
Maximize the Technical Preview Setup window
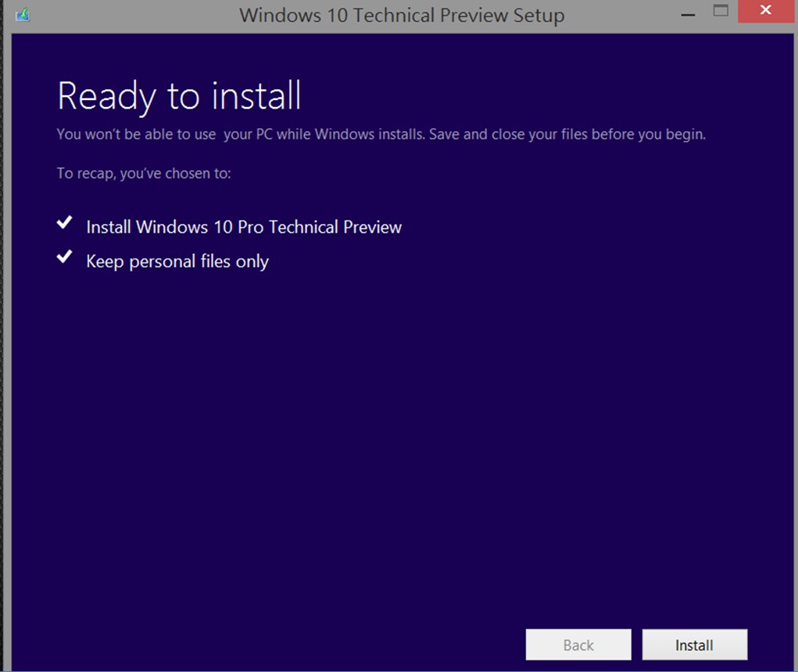coord(721,11)
